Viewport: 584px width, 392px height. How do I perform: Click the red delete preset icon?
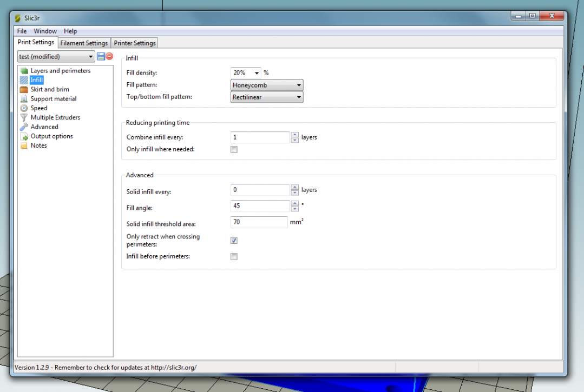pyautogui.click(x=109, y=56)
